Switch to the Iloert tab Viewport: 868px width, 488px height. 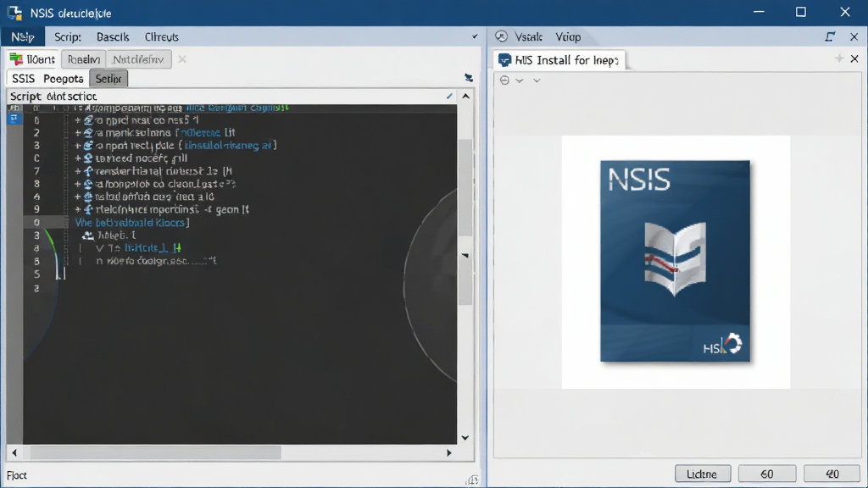coord(33,59)
